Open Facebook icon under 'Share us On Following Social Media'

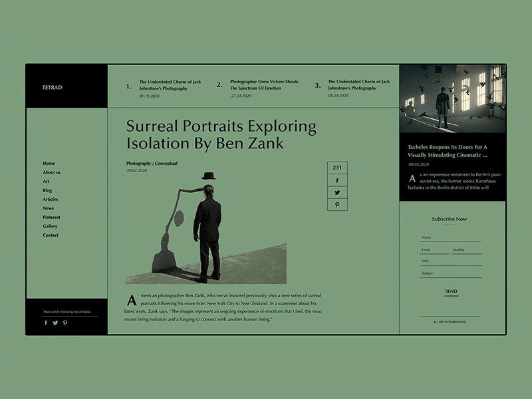(x=46, y=323)
